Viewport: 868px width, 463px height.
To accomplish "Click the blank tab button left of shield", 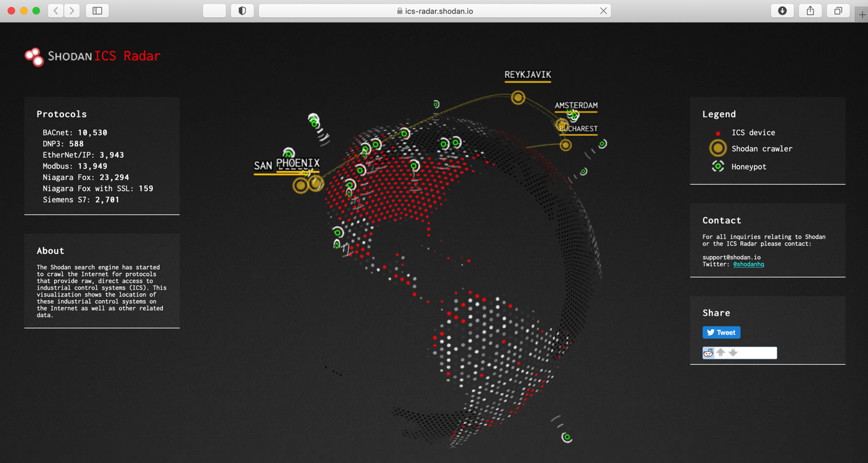I will (214, 11).
